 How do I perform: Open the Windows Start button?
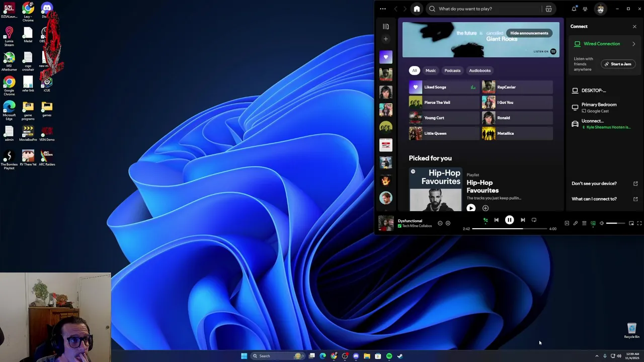coord(244,356)
